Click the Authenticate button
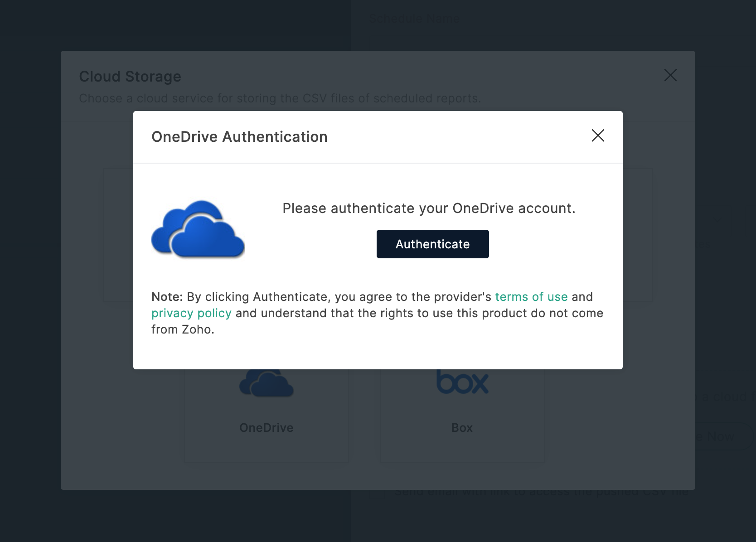 click(x=432, y=244)
